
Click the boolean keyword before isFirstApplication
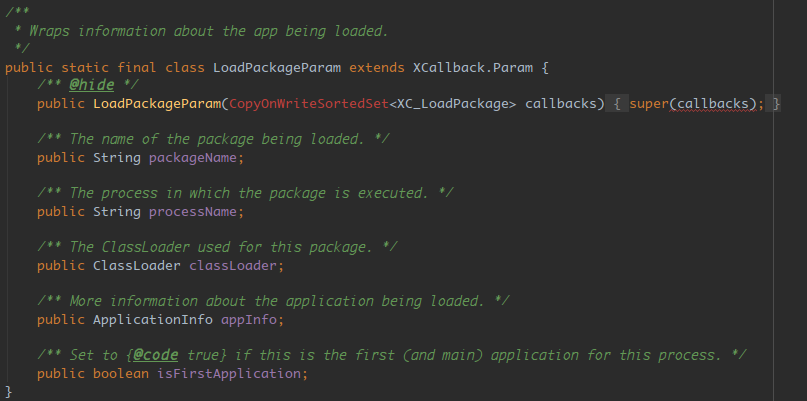pyautogui.click(x=121, y=374)
